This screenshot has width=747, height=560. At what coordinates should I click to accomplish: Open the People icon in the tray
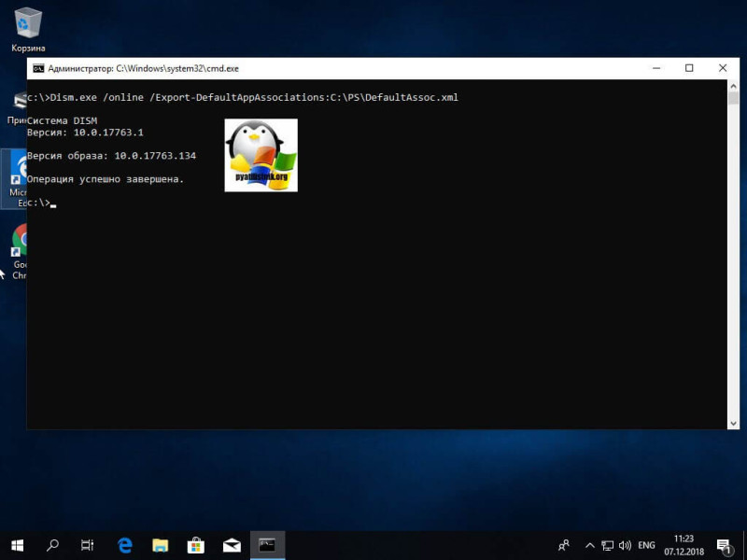pos(564,545)
